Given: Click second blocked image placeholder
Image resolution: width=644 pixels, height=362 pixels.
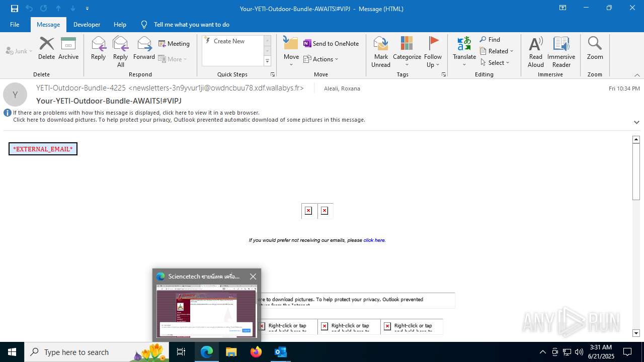Looking at the screenshot, I should [325, 211].
